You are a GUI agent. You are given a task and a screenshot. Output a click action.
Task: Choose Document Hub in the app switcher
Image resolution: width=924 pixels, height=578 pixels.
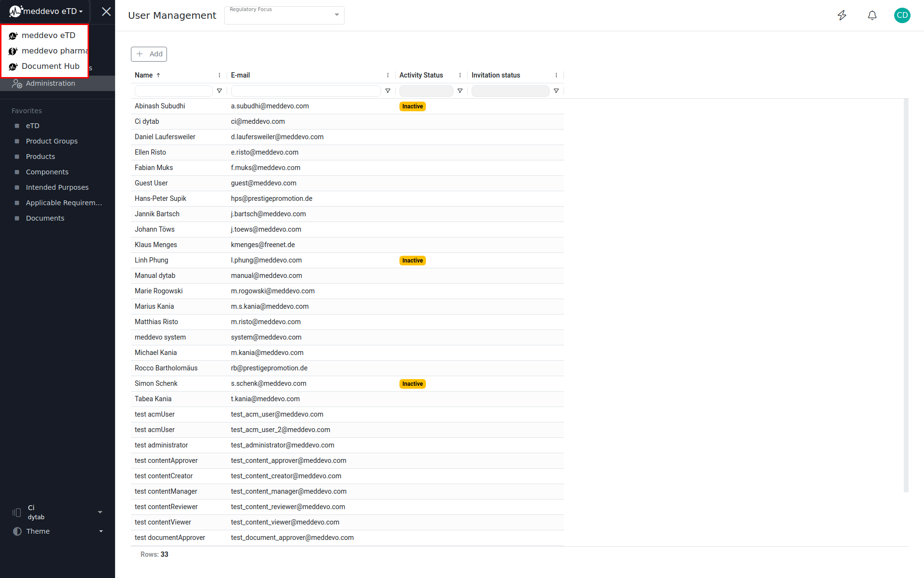coord(50,66)
